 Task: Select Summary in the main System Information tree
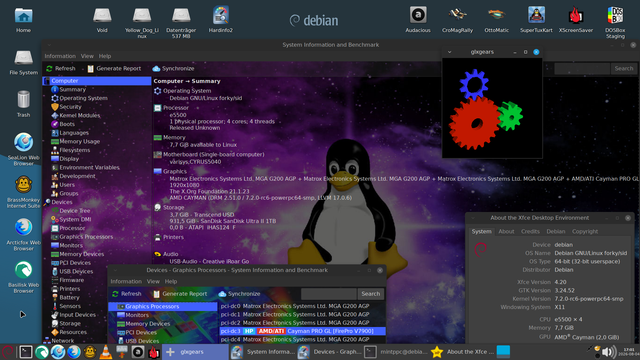pos(72,89)
